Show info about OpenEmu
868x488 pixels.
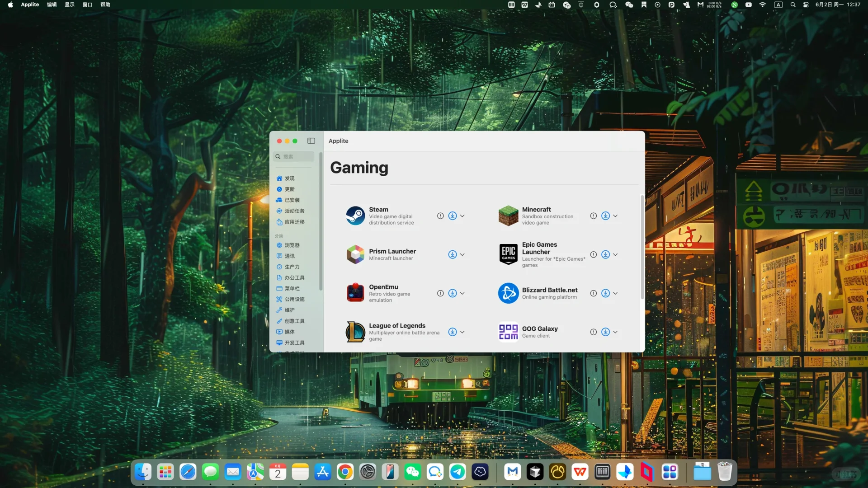(x=441, y=293)
